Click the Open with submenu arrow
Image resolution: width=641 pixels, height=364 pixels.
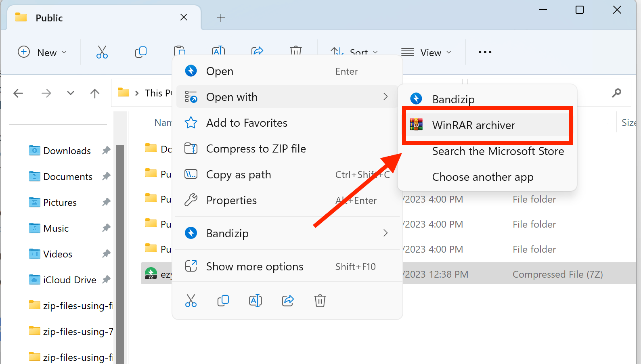385,97
